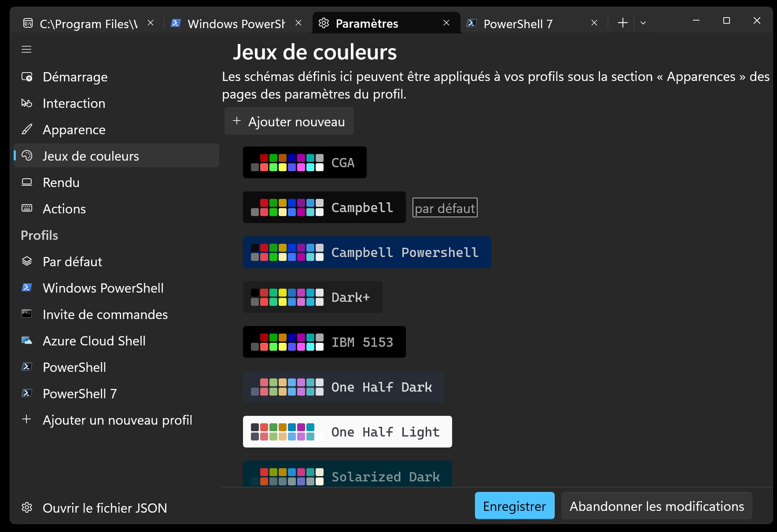
Task: Click the Interaction cursor icon
Action: tap(27, 103)
